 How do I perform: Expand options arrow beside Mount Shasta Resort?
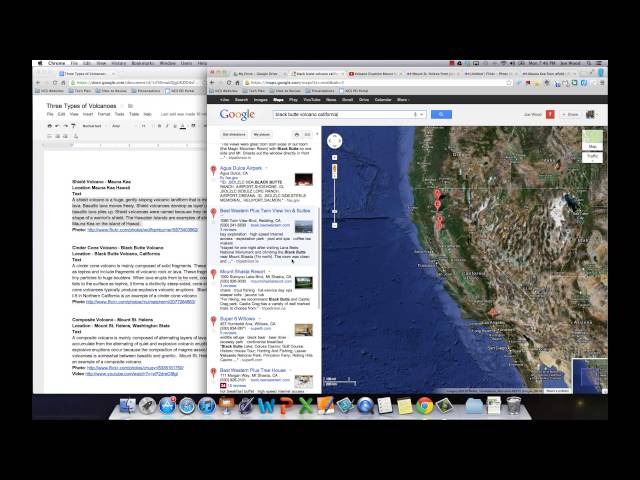[269, 271]
